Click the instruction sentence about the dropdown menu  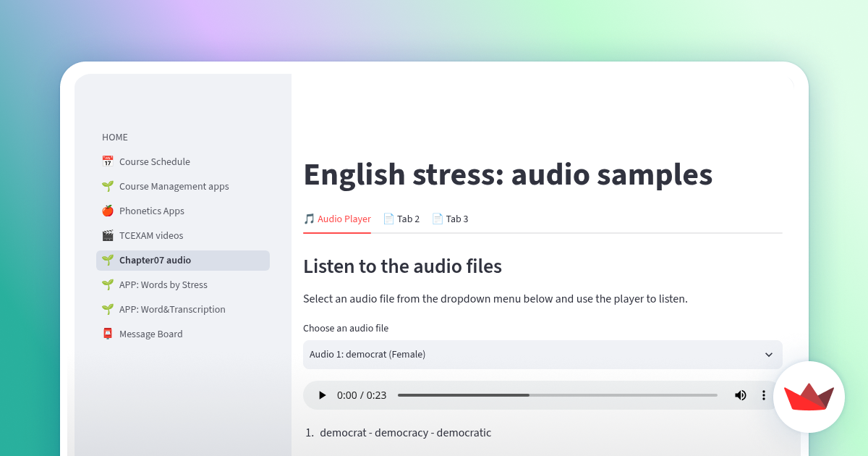point(495,298)
